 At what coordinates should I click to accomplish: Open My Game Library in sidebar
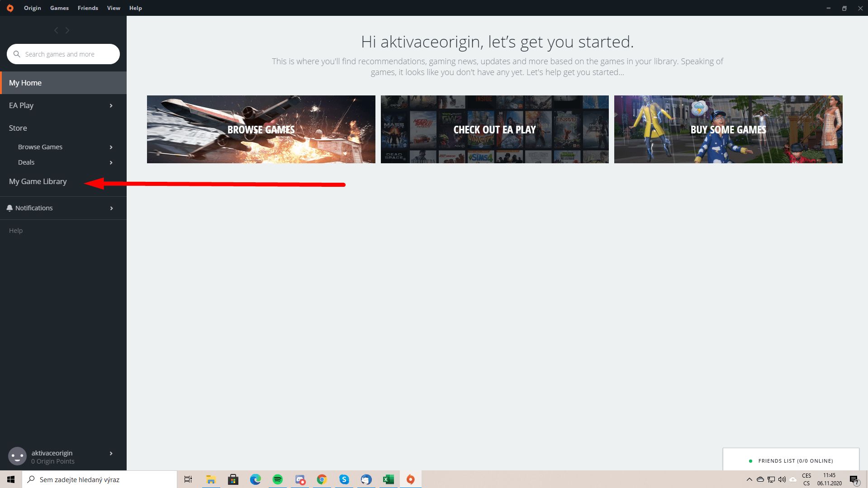[x=38, y=182]
